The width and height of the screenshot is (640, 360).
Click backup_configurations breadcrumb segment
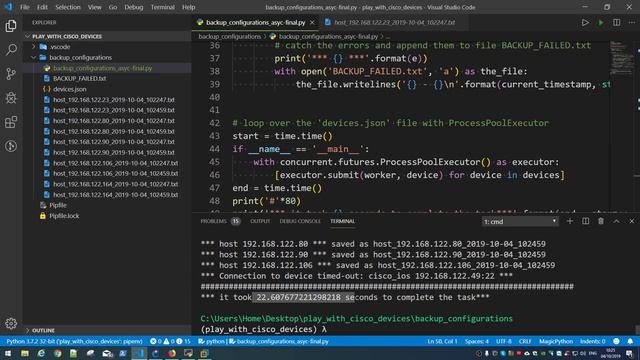pos(229,36)
